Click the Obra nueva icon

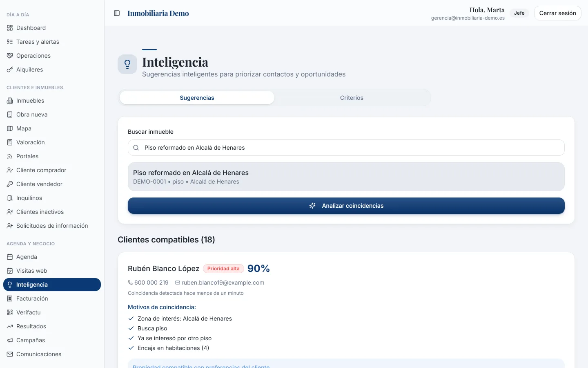[x=10, y=114]
